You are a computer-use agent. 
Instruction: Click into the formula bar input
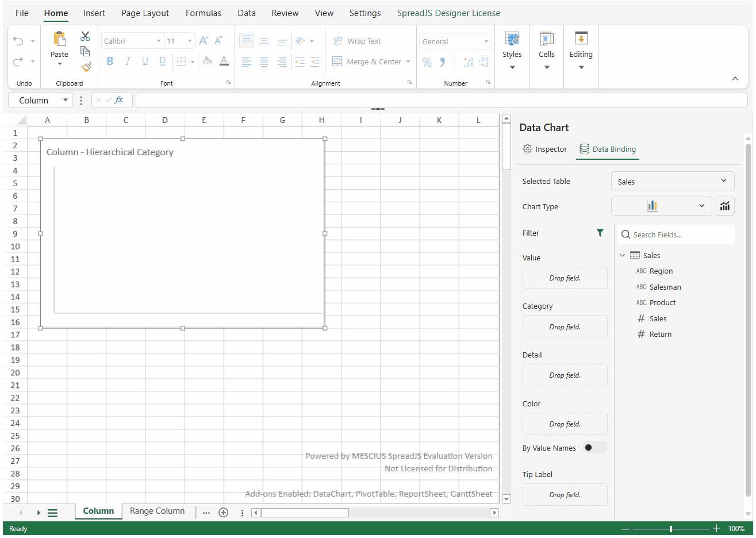442,100
